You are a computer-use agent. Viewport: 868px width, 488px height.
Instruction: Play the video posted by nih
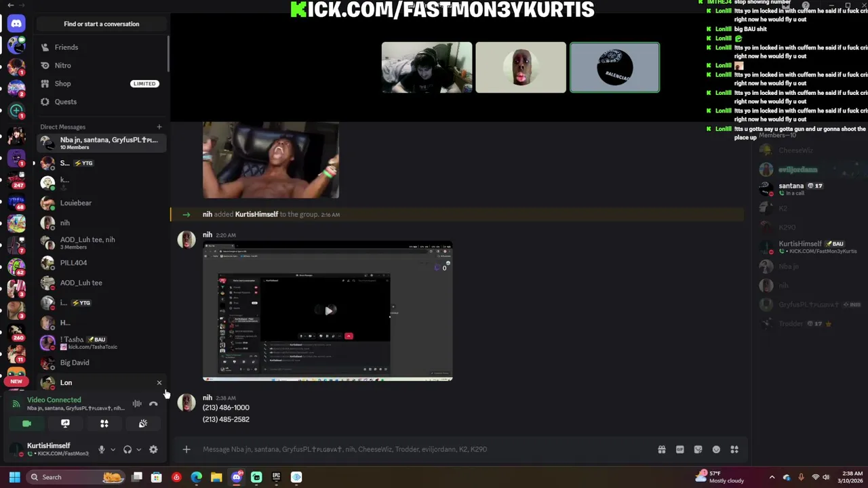[328, 310]
